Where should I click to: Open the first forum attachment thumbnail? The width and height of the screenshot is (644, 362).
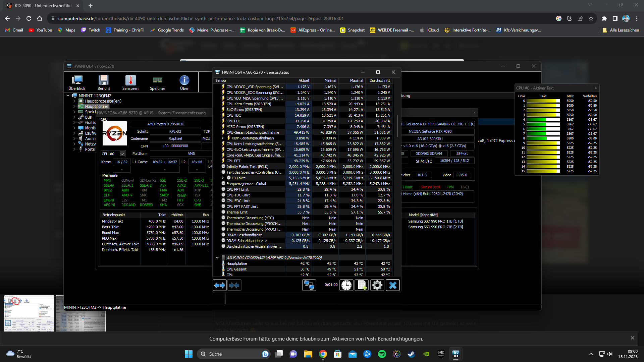[x=29, y=313]
